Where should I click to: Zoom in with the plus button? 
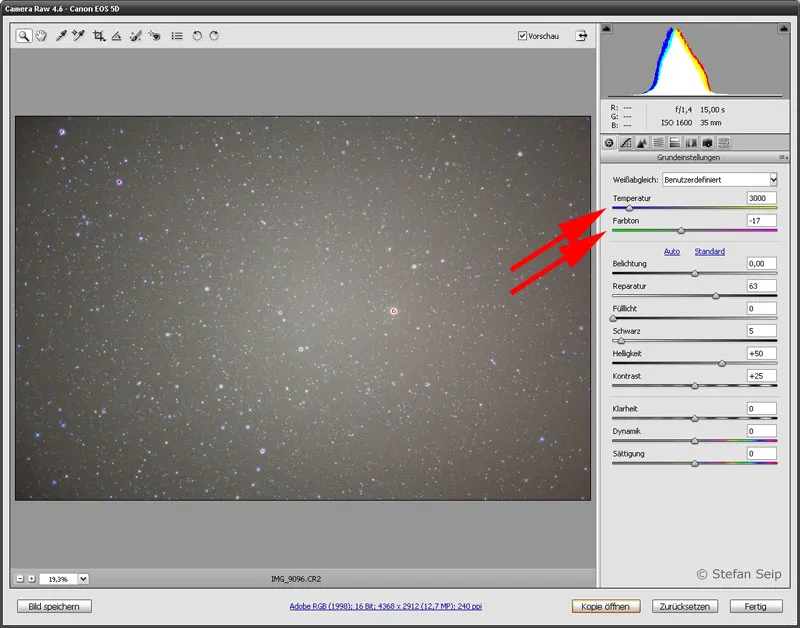tap(32, 579)
